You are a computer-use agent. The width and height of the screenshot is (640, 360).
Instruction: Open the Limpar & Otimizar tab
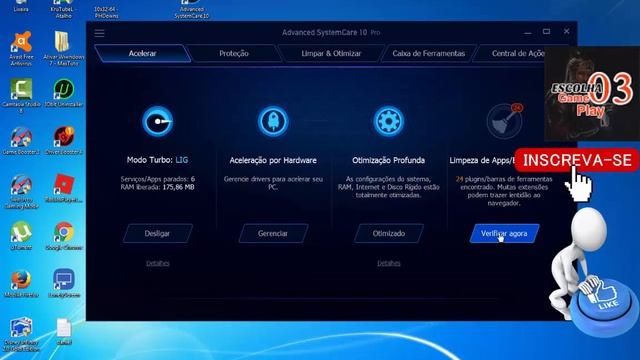[x=331, y=53]
